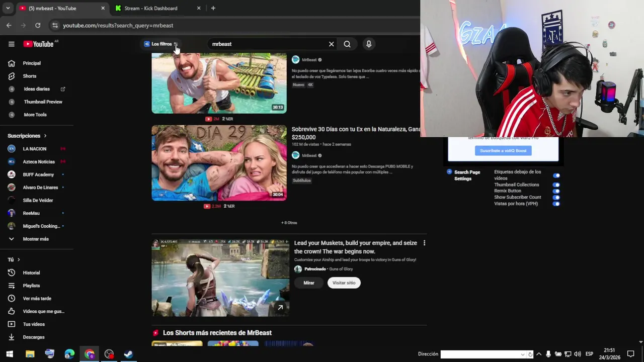The image size is (644, 362).
Task: Open the Sobrevive 30 Días con tu Ex title
Action: 355,133
